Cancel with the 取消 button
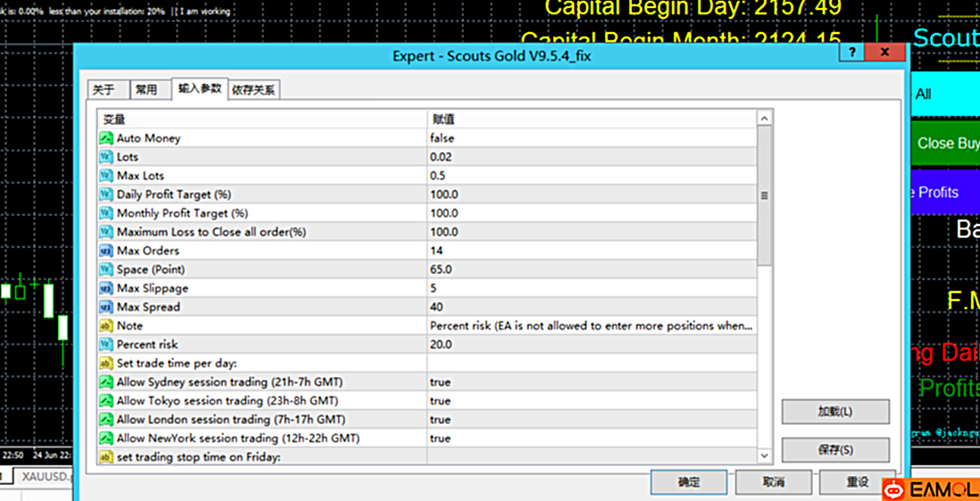This screenshot has height=501, width=980. coord(773,482)
